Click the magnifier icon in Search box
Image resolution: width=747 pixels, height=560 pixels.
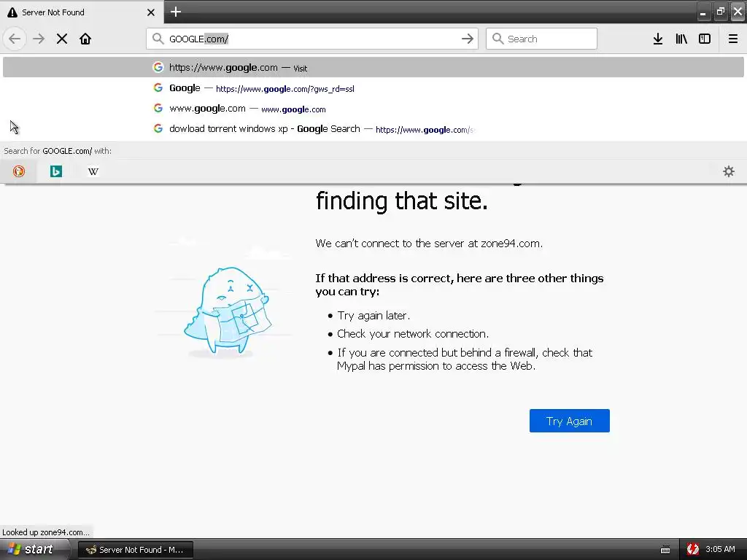point(498,39)
